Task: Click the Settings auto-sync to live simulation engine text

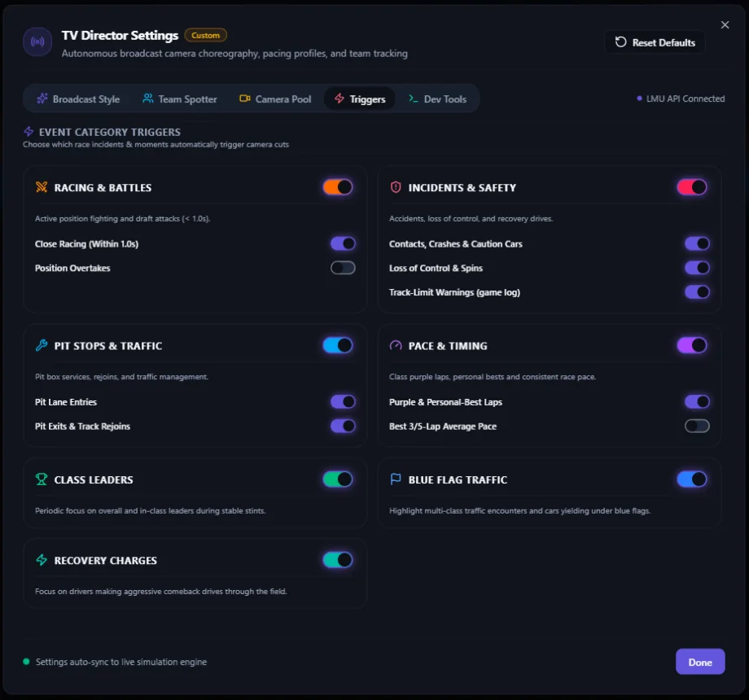Action: (121, 662)
